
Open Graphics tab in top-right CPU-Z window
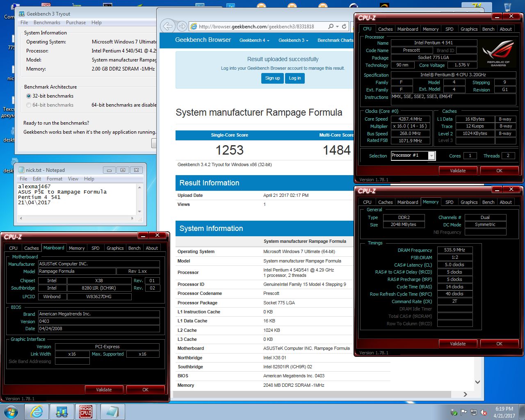469,29
